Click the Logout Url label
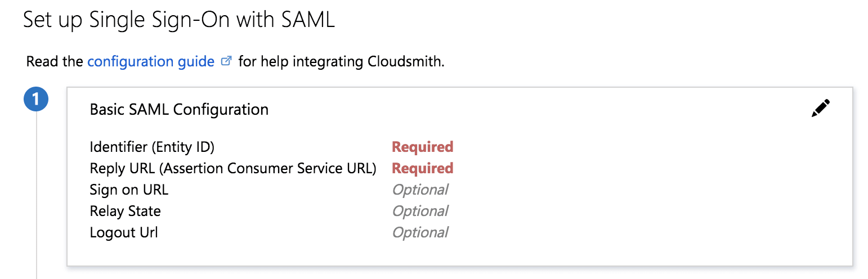The image size is (868, 279). coord(124,232)
